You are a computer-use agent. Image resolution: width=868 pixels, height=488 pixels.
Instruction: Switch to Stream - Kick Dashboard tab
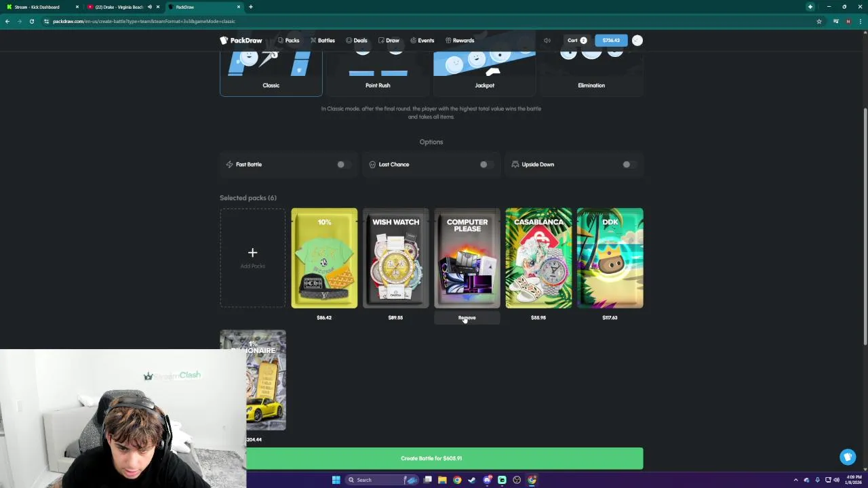(x=43, y=7)
